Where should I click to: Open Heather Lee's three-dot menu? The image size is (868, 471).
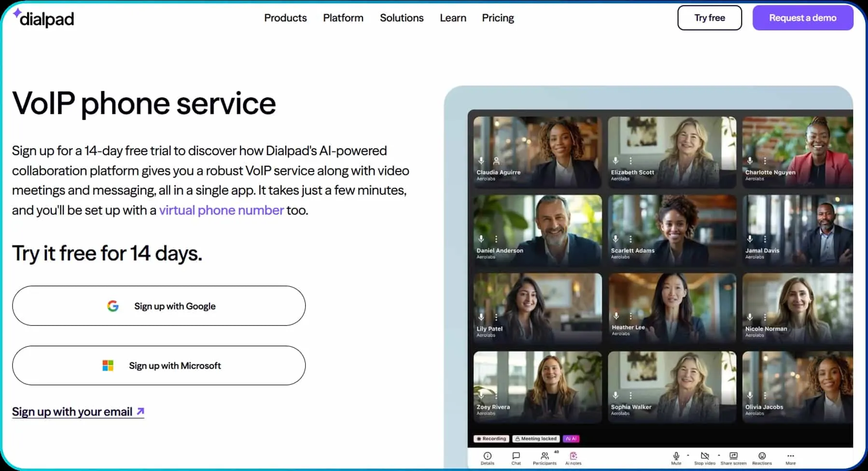point(630,315)
